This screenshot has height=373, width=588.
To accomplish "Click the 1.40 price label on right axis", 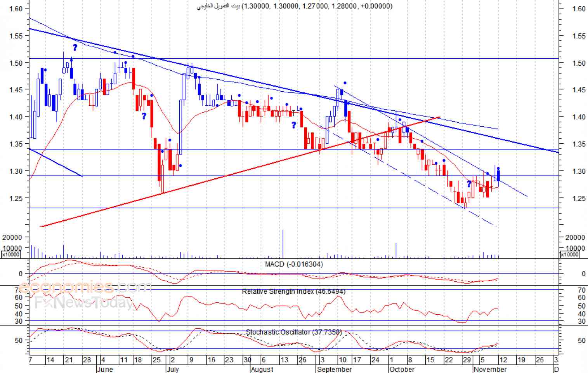I will point(579,117).
